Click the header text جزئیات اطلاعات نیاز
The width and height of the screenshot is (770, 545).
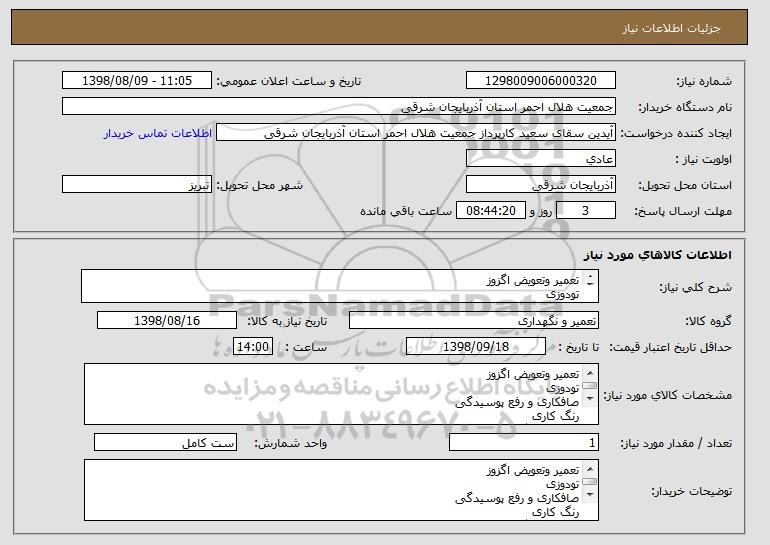tap(672, 28)
